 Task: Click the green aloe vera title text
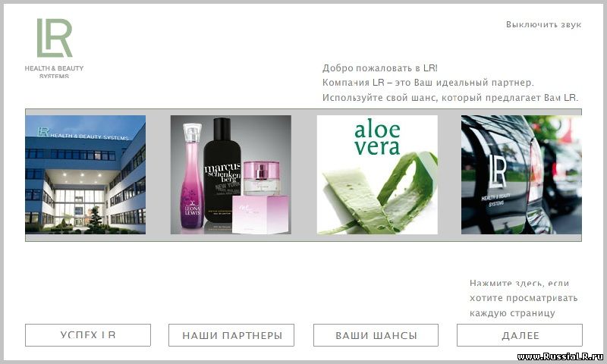point(377,137)
